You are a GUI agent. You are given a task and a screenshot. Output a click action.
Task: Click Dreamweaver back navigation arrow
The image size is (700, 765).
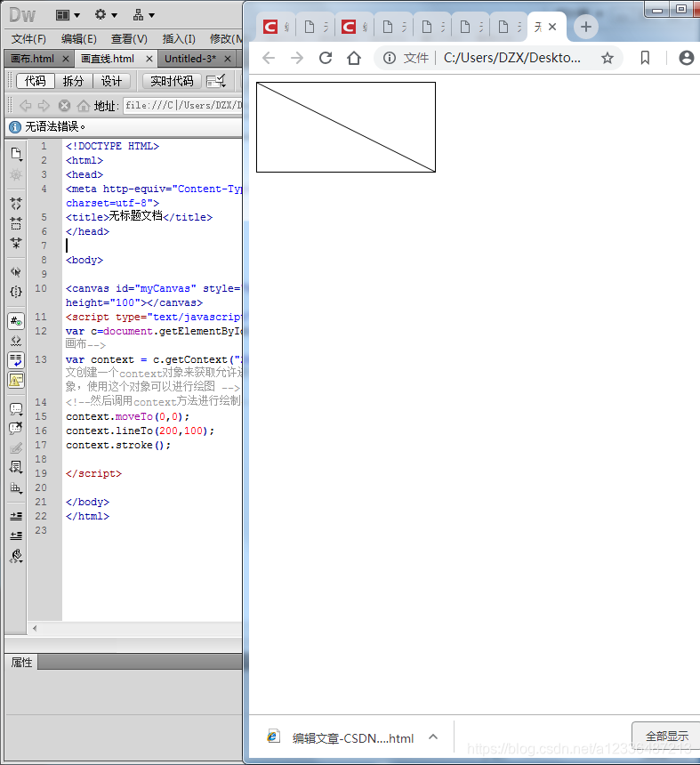coord(26,105)
